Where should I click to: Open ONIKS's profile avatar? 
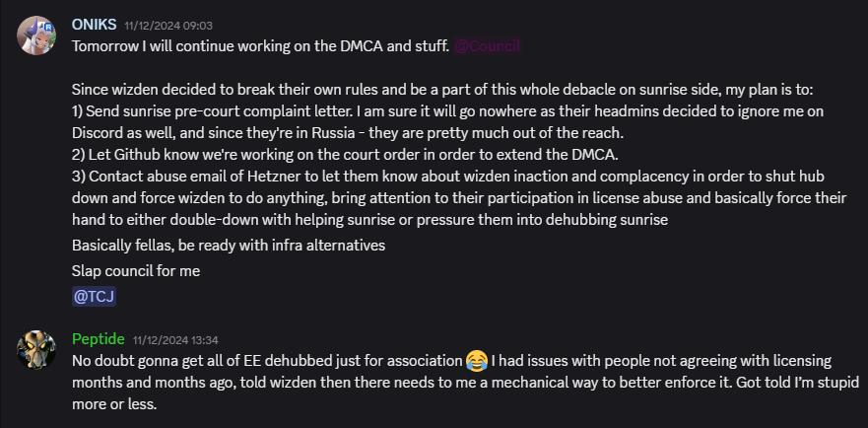coord(36,36)
